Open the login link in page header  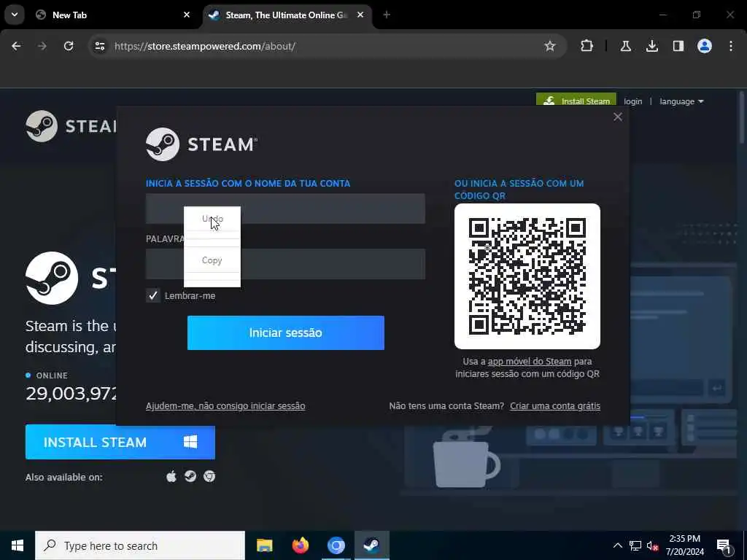click(632, 101)
